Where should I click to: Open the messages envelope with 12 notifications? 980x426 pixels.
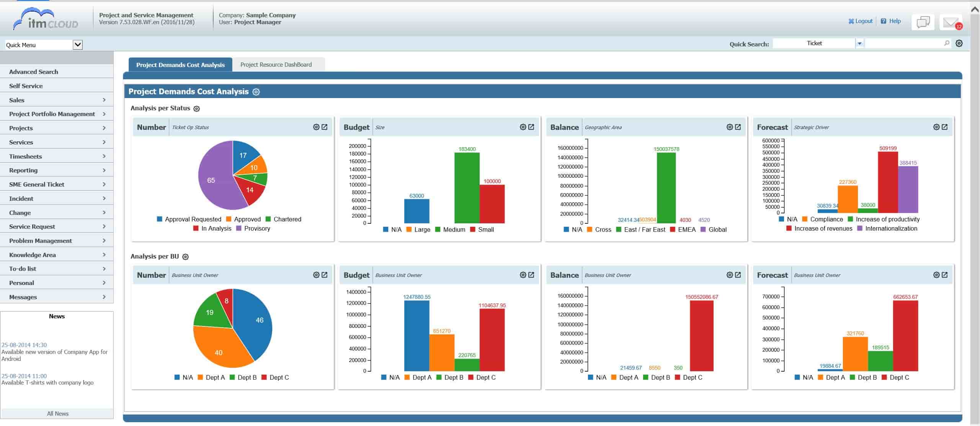[951, 22]
